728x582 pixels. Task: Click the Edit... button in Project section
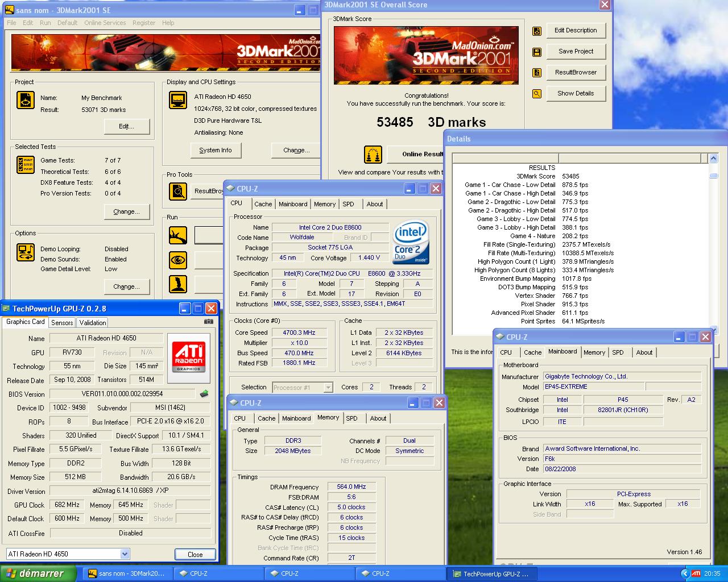(127, 127)
